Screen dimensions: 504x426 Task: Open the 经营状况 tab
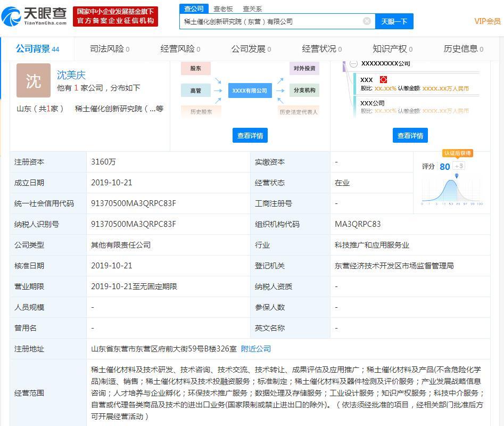(x=322, y=49)
